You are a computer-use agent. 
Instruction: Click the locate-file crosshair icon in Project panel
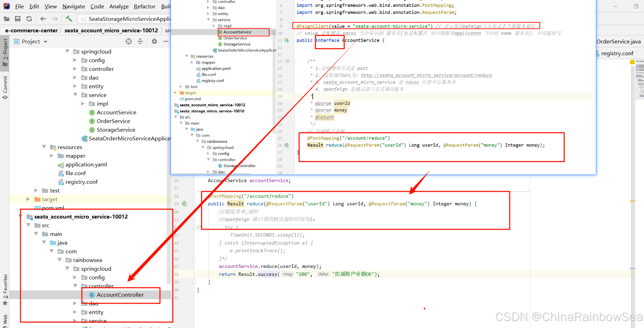point(129,41)
